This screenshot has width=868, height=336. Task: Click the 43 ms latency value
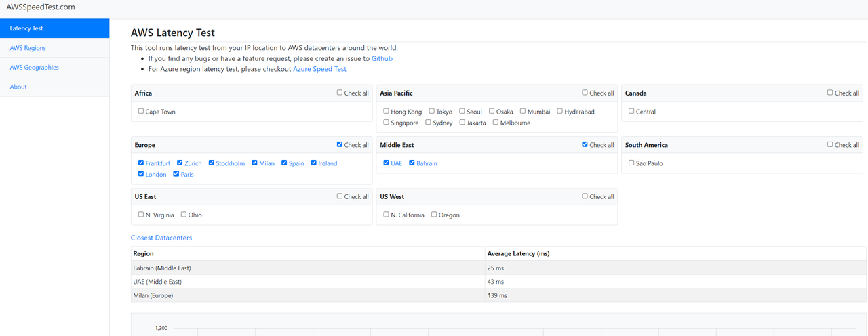(x=496, y=282)
